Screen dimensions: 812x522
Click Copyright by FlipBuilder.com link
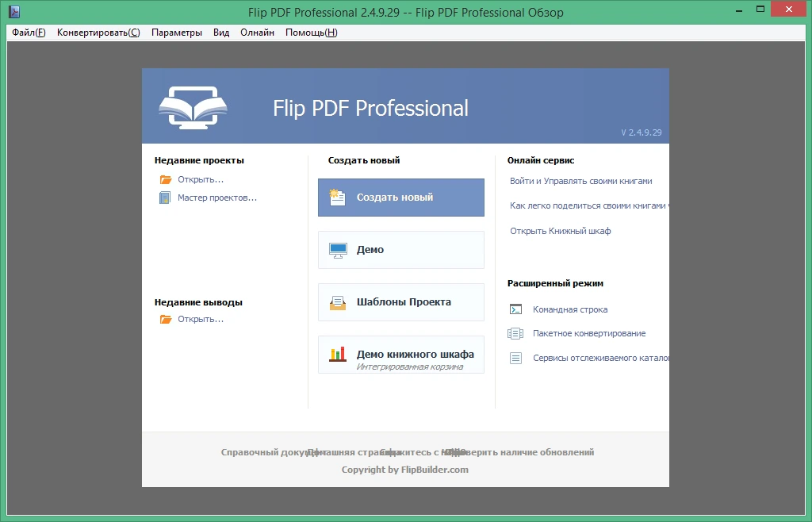pyautogui.click(x=405, y=470)
